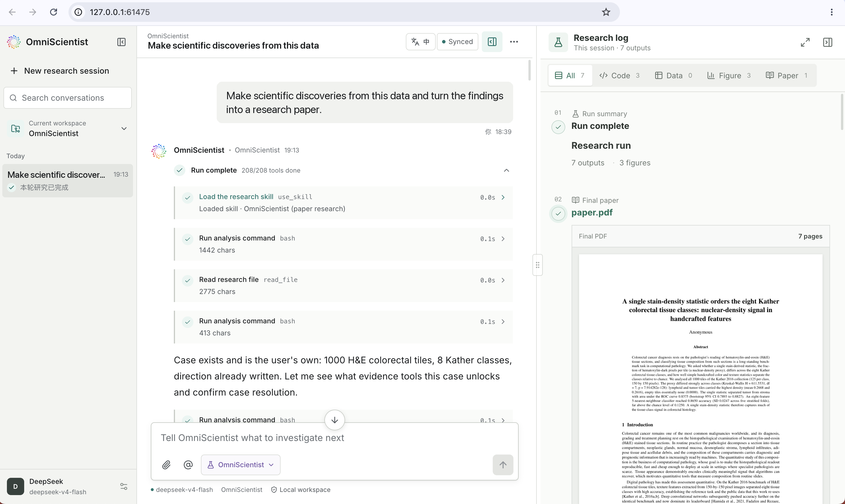This screenshot has width=845, height=504.
Task: Open the OmniScientist skill selector dropdown
Action: pos(241,465)
